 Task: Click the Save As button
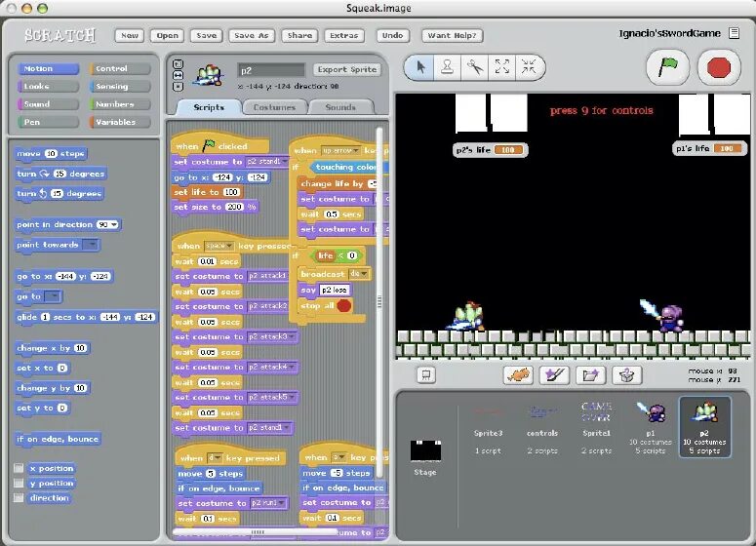tap(252, 35)
